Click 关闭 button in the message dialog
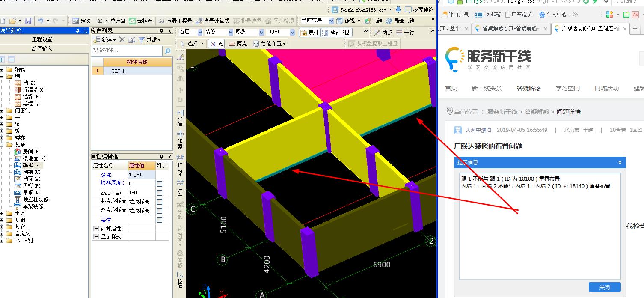 point(604,287)
